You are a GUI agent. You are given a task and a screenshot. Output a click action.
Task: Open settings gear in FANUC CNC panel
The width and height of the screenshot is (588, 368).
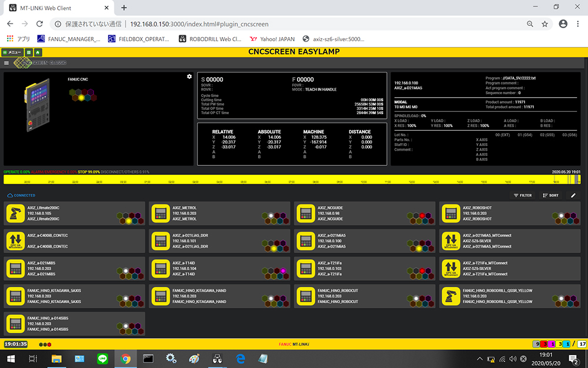[x=189, y=77]
